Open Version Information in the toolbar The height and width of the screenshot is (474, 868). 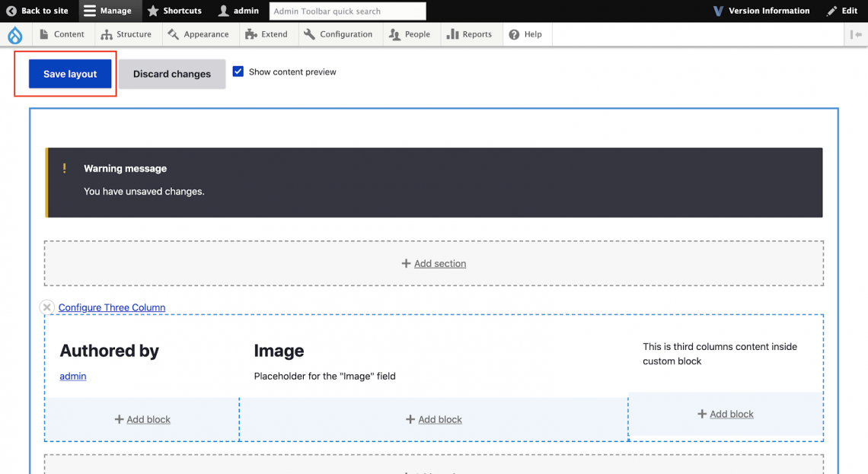click(761, 11)
